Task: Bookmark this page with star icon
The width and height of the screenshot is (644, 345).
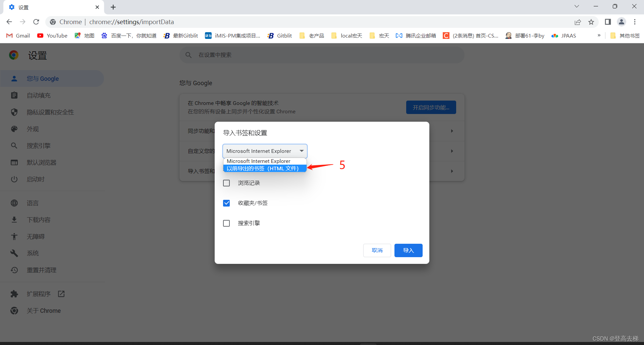Action: point(591,22)
